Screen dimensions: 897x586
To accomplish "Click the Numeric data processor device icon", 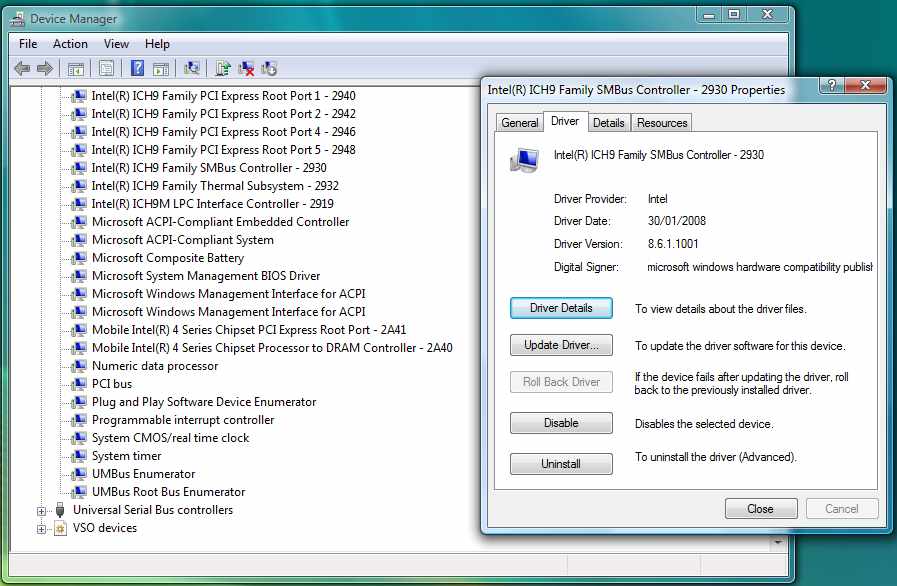I will pos(79,366).
